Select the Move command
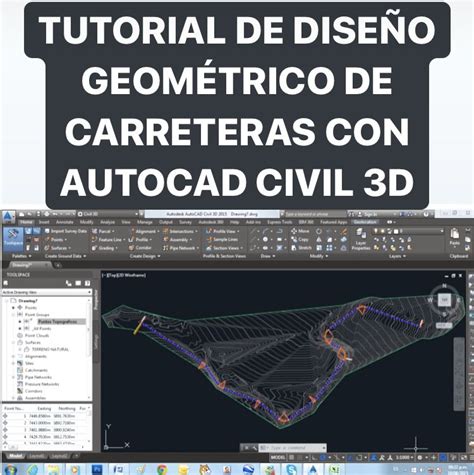Image resolution: width=474 pixels, height=475 pixels. 300,231
